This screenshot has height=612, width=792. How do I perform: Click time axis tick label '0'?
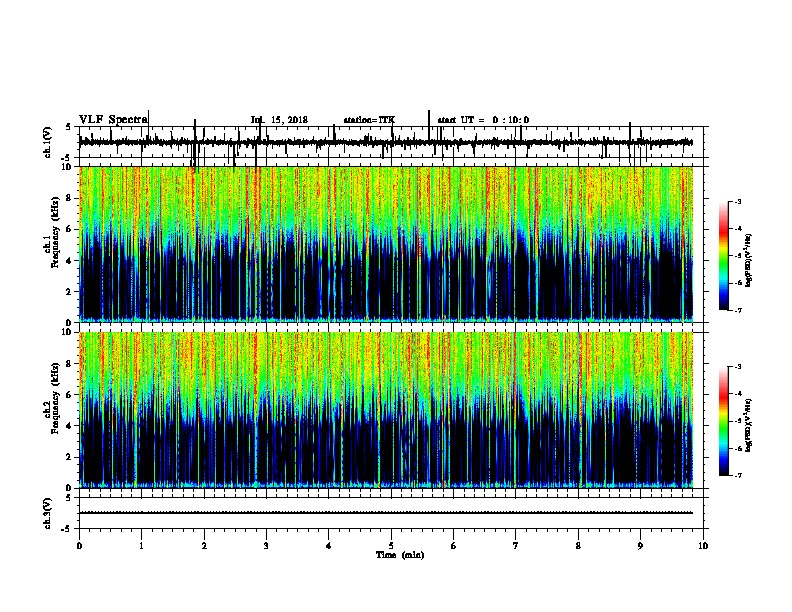[x=79, y=546]
